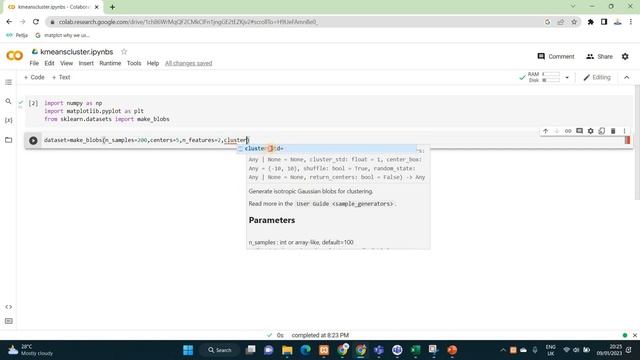Viewport: 640px width, 360px height.
Task: Open the View menu
Action: tap(66, 63)
